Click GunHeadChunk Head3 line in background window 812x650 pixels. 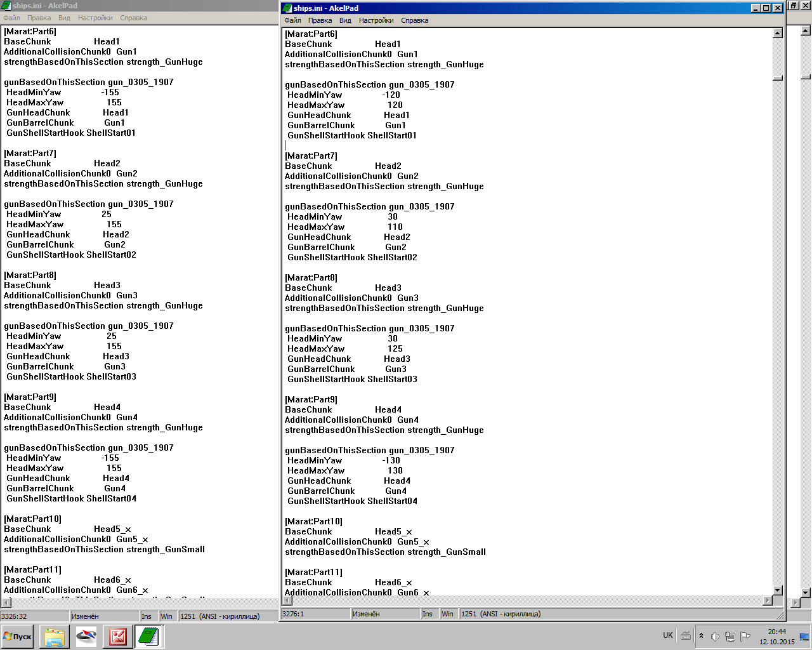68,356
